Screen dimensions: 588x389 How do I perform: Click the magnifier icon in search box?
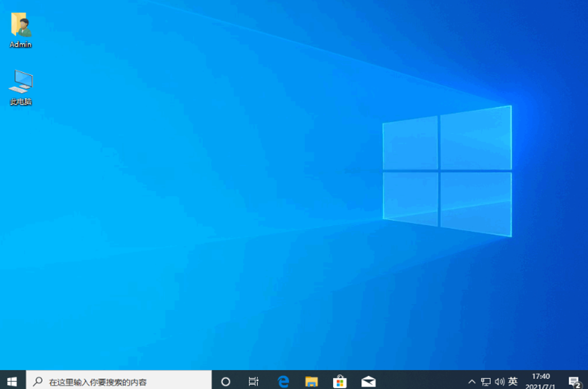click(38, 382)
